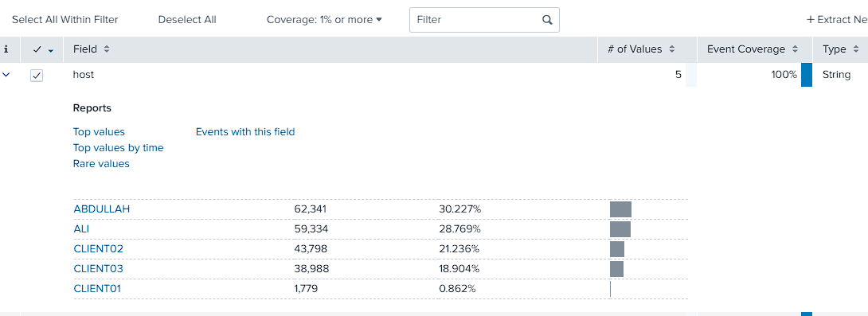This screenshot has width=868, height=316.
Task: Click the info 'i' column header icon
Action: point(6,49)
